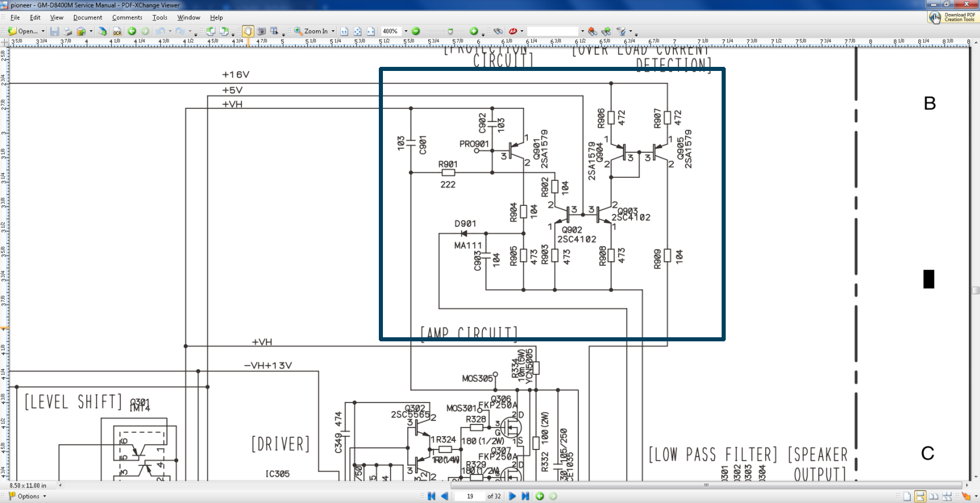Open the Comments menu
980x503 pixels.
coord(127,17)
